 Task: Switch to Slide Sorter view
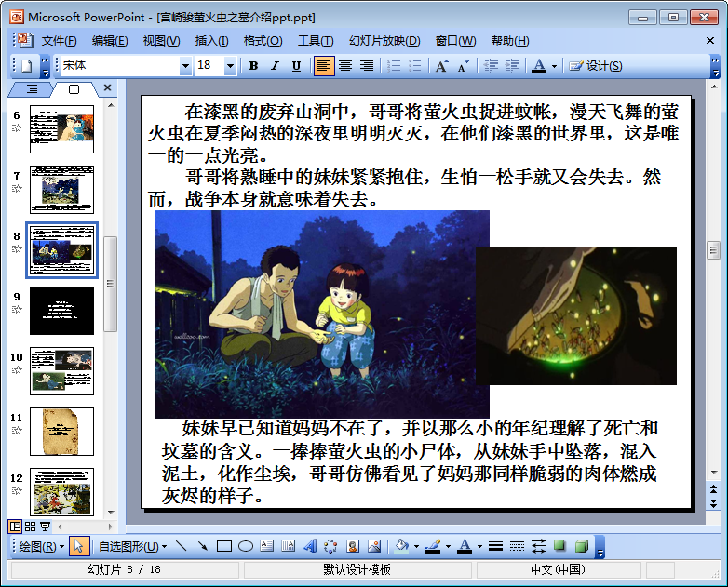click(30, 527)
